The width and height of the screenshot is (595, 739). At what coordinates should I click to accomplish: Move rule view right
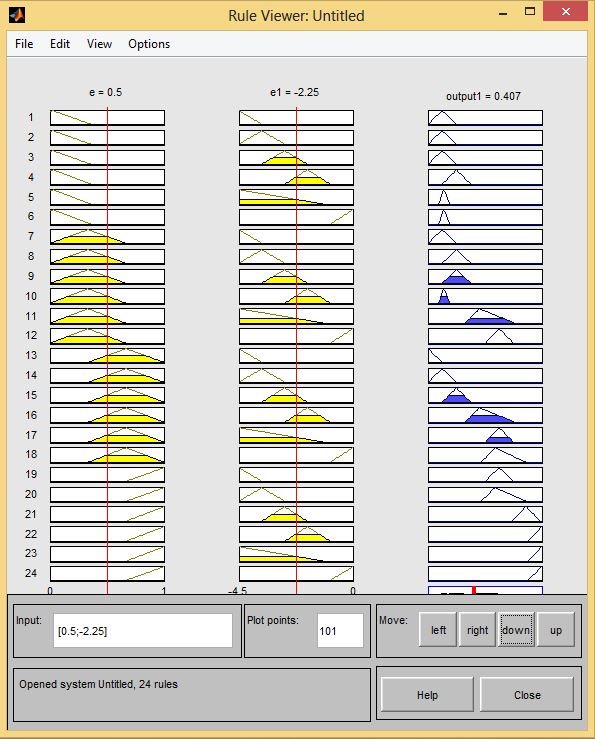[x=477, y=630]
